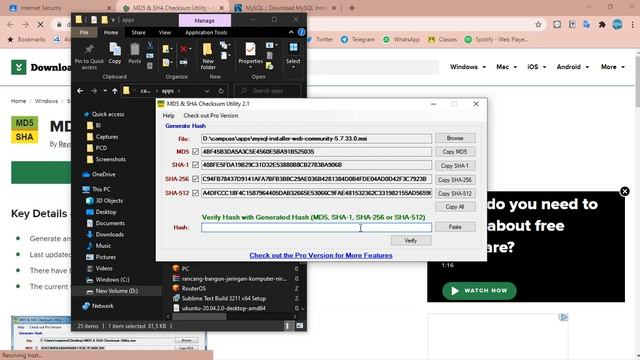Click the red Delete icon in Organize group

pos(184,49)
